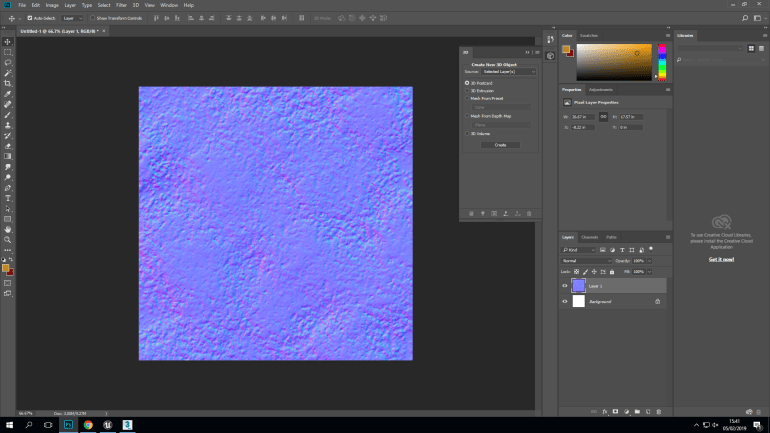Open the 3D Source dropdown
770x433 pixels.
click(x=508, y=72)
